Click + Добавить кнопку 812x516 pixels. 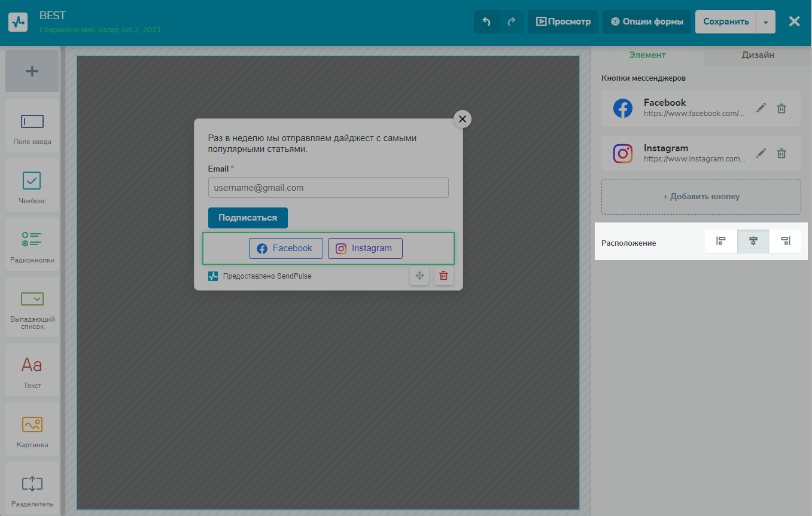point(701,197)
